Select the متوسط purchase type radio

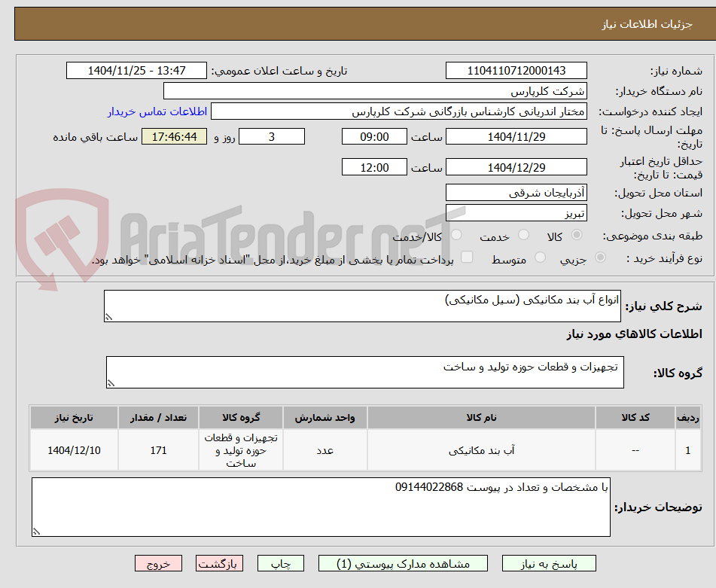(x=540, y=257)
